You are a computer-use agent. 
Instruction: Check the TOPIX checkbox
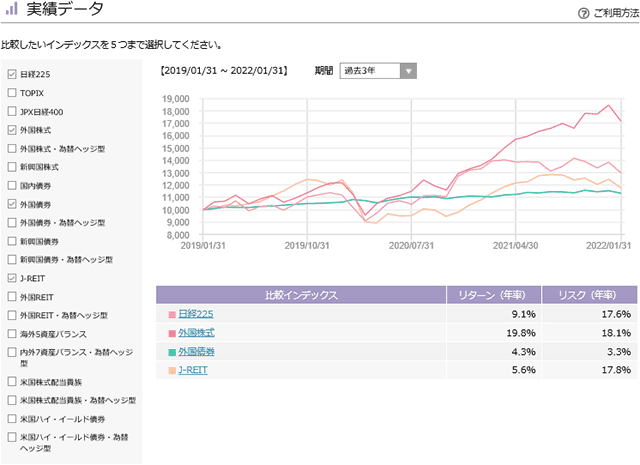tap(12, 93)
